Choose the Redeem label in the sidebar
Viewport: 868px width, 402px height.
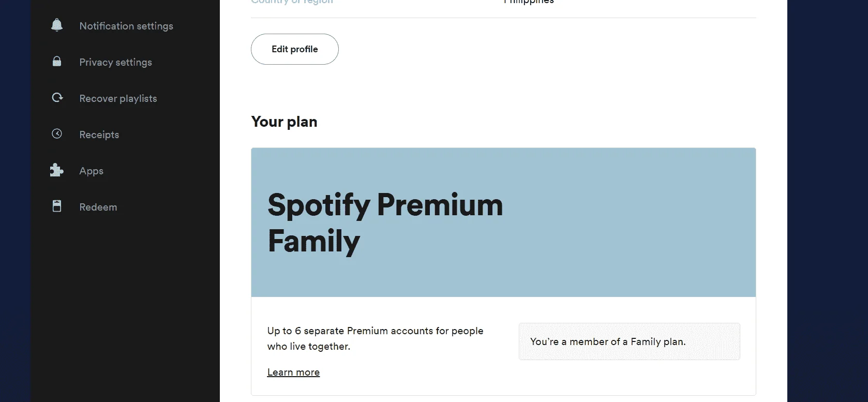[x=98, y=207]
